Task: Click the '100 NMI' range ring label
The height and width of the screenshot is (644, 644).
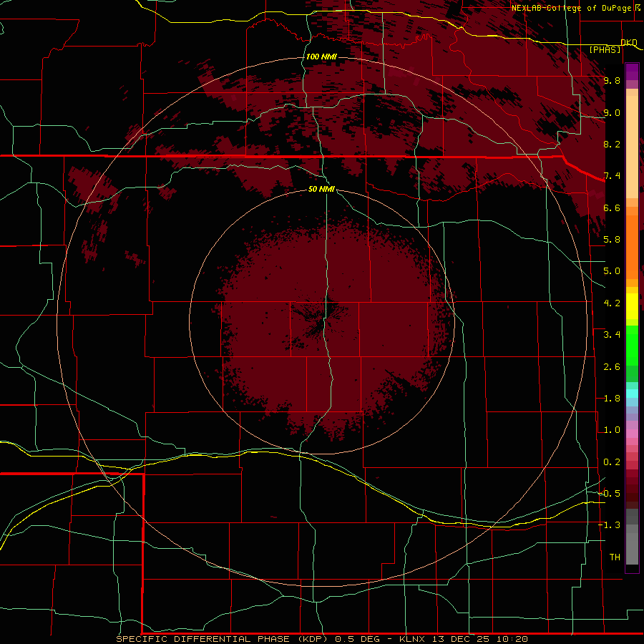Action: click(321, 57)
